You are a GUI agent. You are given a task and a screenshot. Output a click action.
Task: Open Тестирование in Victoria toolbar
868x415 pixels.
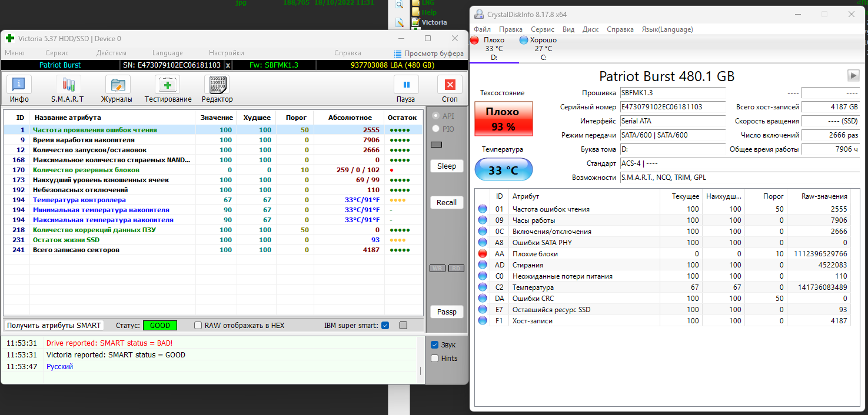click(x=168, y=89)
